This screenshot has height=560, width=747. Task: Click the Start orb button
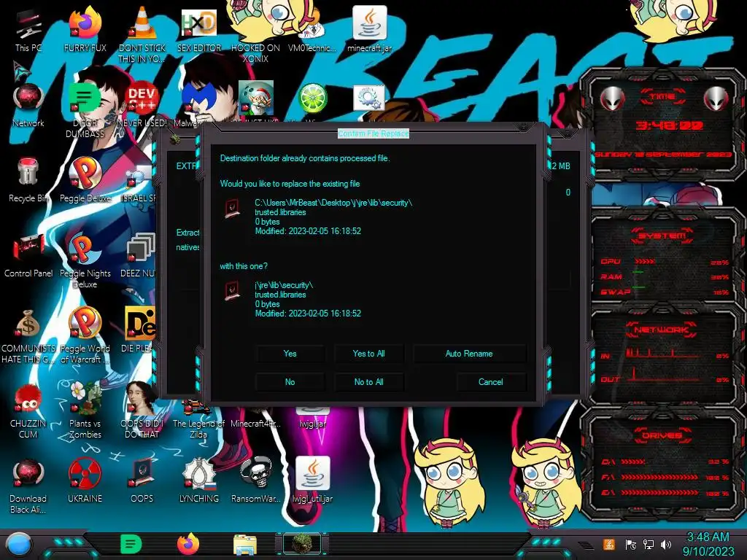tap(18, 545)
